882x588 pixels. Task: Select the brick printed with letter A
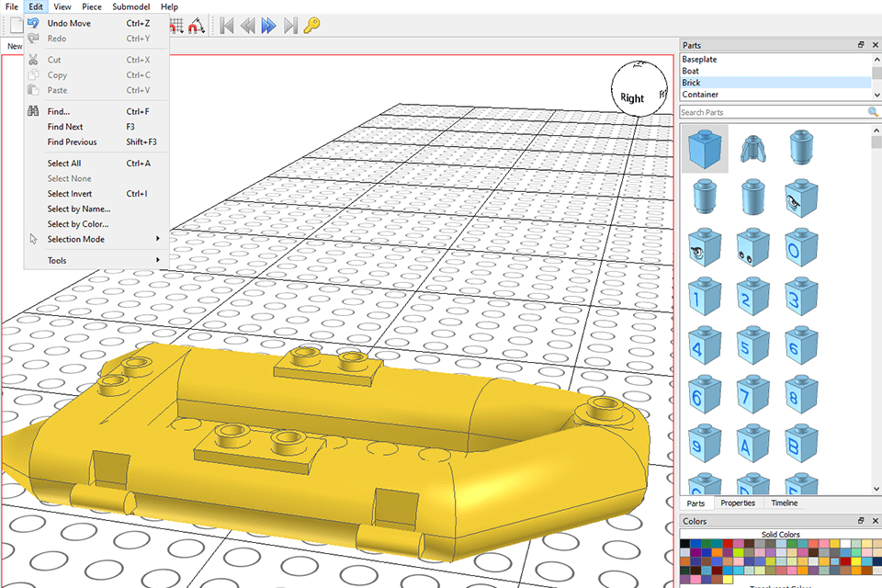[752, 446]
